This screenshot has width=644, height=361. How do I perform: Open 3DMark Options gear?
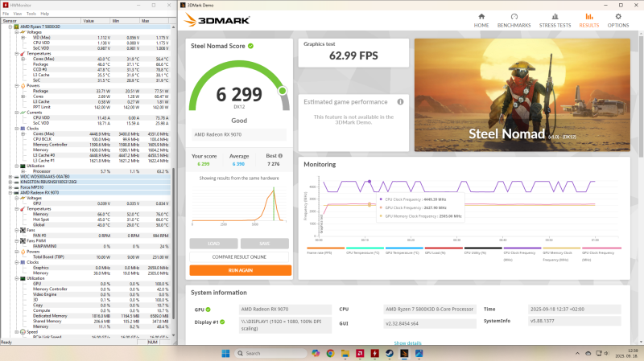(618, 21)
